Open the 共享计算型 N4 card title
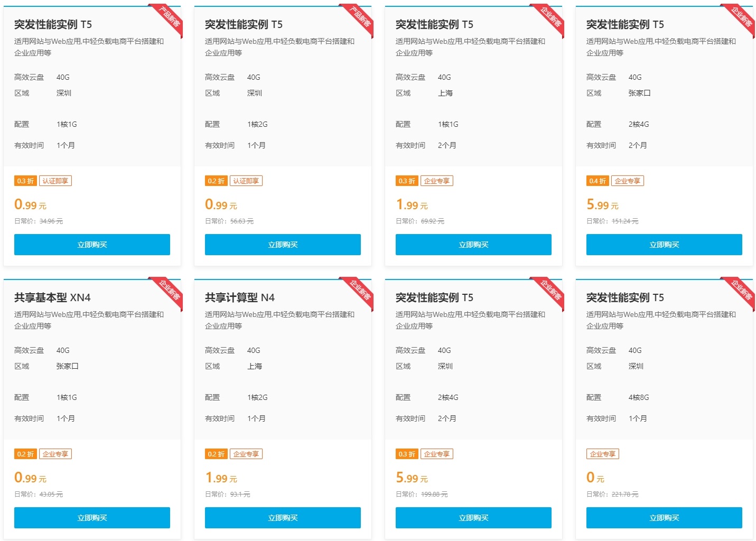Image resolution: width=756 pixels, height=541 pixels. [240, 297]
